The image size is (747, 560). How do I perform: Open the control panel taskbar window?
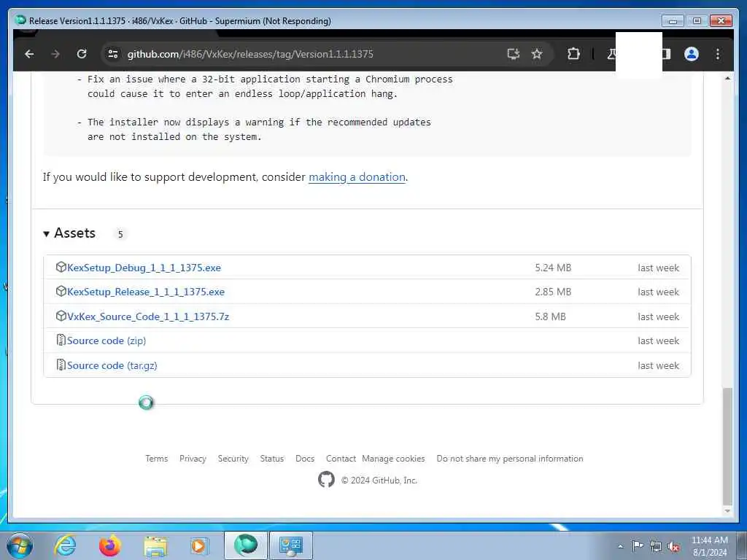[x=290, y=545]
